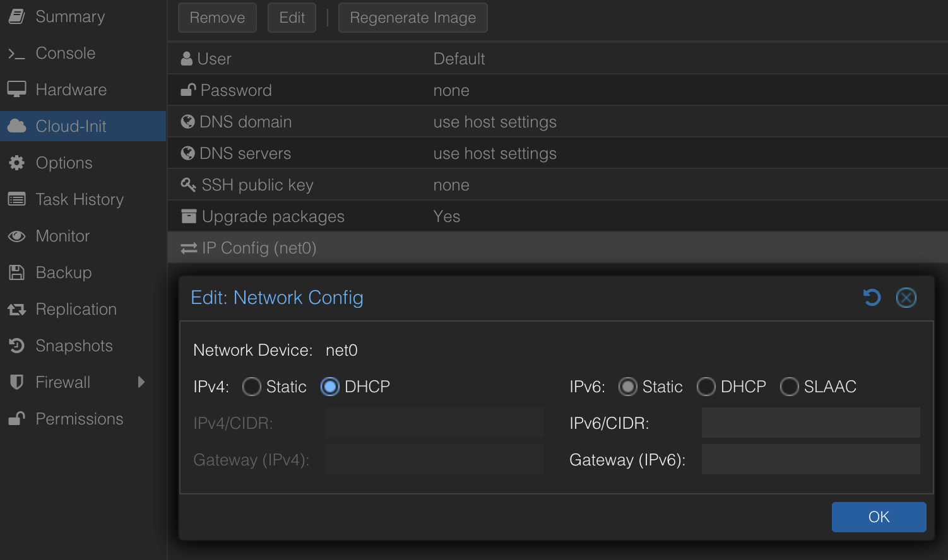This screenshot has height=560, width=948.
Task: Open the Options sidebar section
Action: click(x=64, y=163)
